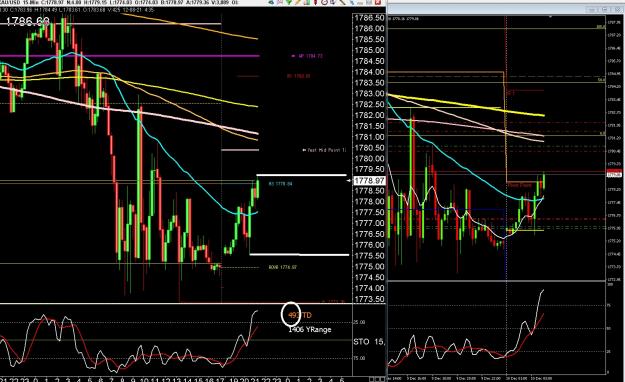625x382 pixels.
Task: Click the small triangle marker atop right chart
Action: click(x=550, y=17)
